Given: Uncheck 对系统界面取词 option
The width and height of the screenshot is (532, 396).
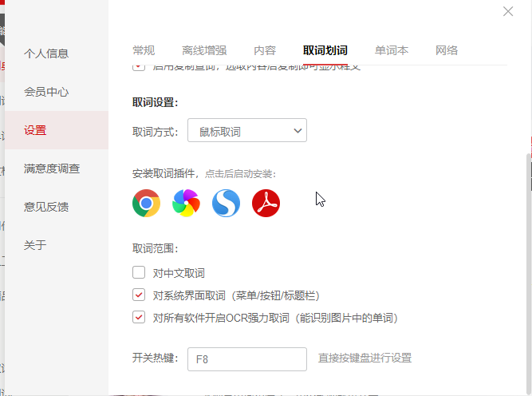Looking at the screenshot, I should coord(139,295).
